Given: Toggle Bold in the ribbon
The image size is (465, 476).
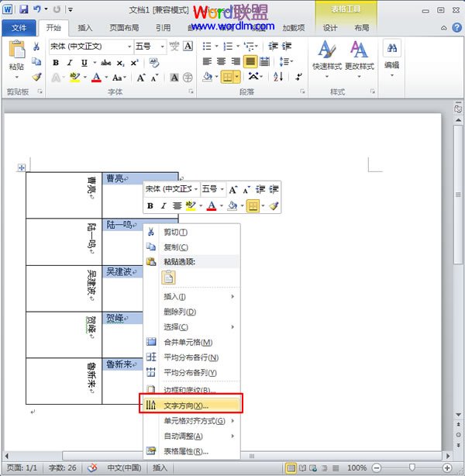Looking at the screenshot, I should tap(56, 63).
